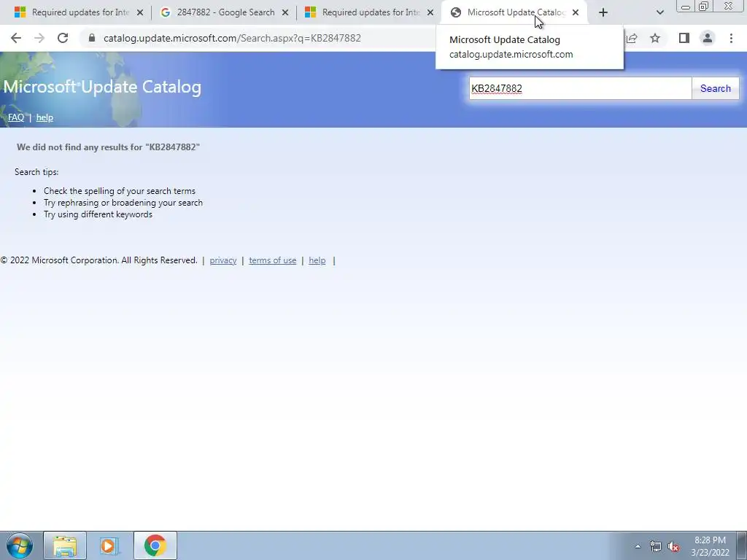Viewport: 747px width, 560px height.
Task: Bookmark this page with star icon
Action: click(655, 38)
